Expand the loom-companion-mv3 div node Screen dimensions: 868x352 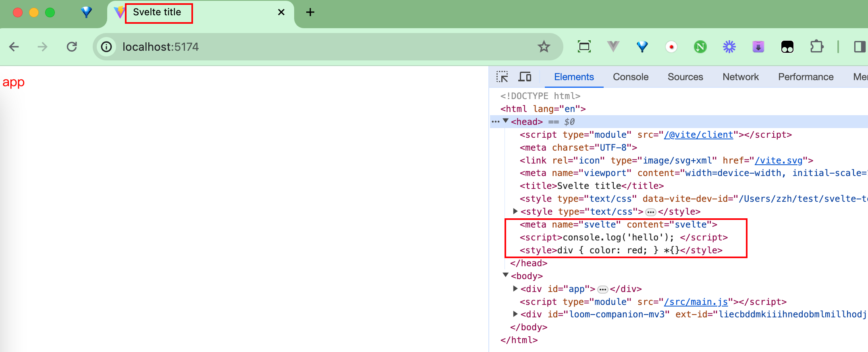pos(515,314)
